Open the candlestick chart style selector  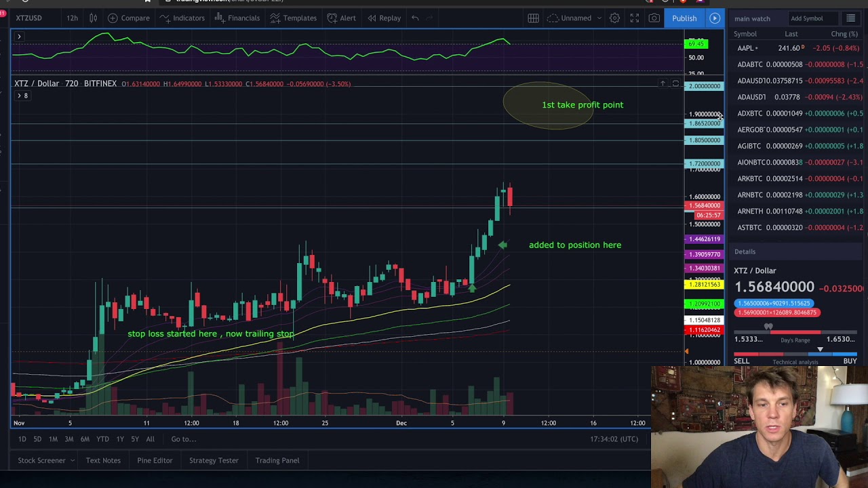tap(94, 18)
